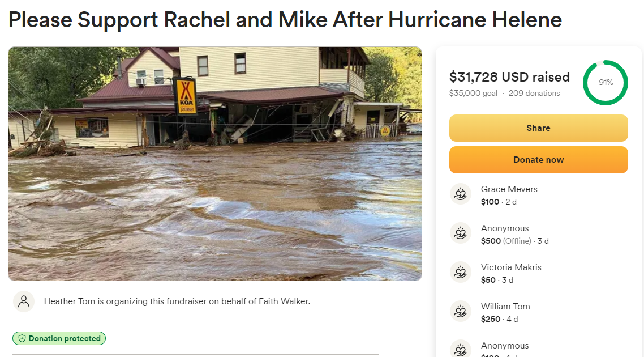Click the donation icon beside Victoria Makris

tap(461, 273)
